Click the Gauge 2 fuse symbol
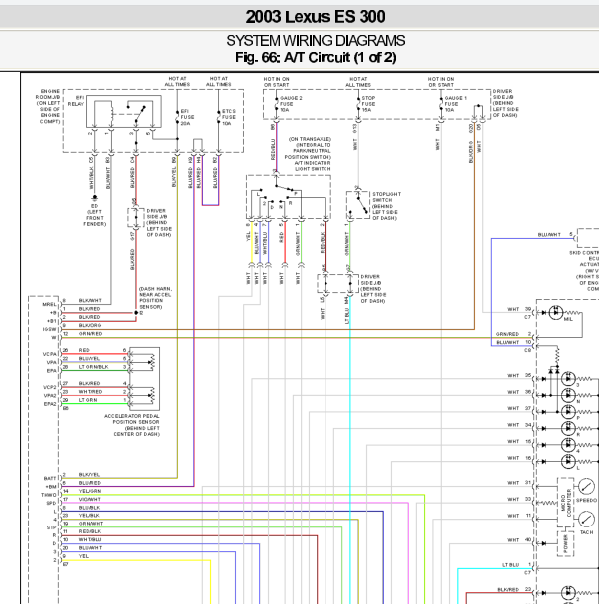Viewport: 599px width, 604px height. (276, 104)
